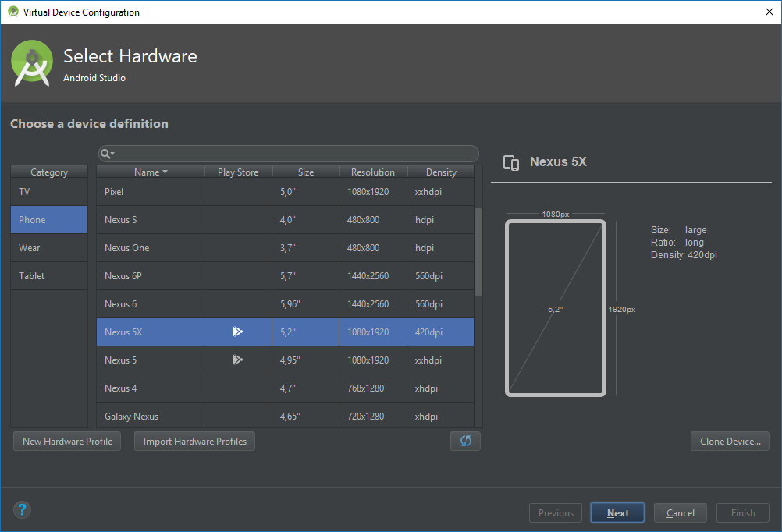Click the search magnifier icon in search field

coord(107,154)
